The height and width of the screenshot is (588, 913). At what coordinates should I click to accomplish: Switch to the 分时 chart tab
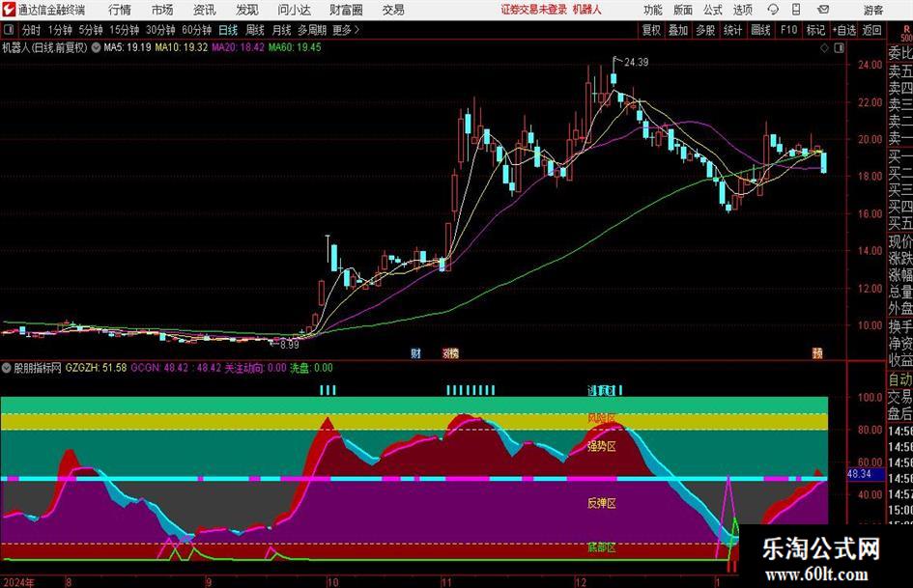32,30
